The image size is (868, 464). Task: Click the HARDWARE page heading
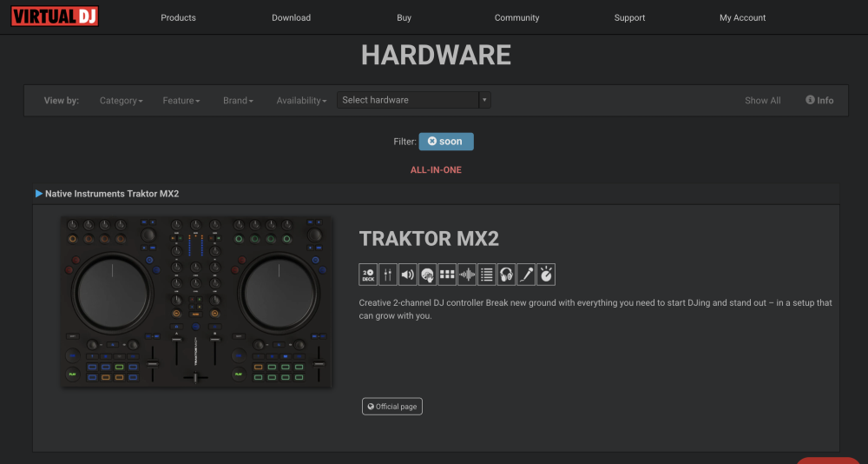click(x=436, y=55)
